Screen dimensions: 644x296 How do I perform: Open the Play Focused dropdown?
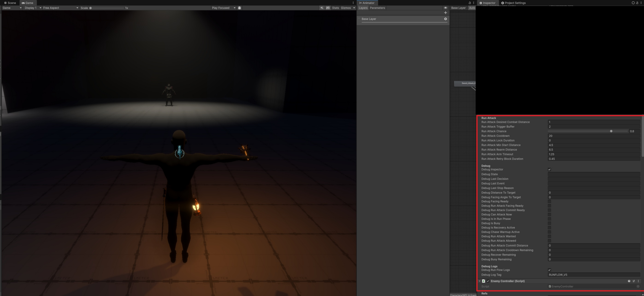[224, 8]
